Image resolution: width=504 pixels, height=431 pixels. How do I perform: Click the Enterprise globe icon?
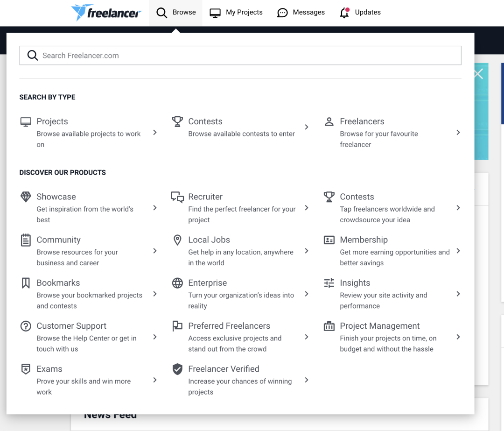pos(177,283)
